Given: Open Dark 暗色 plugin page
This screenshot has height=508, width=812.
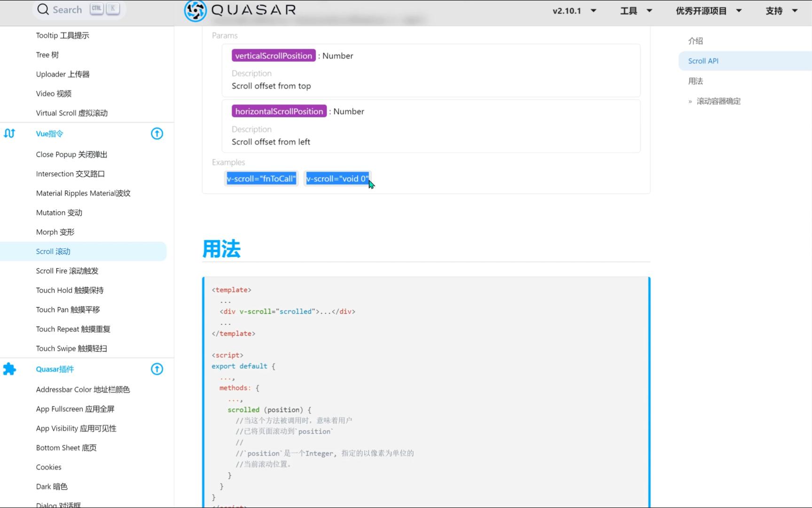Looking at the screenshot, I should 52,486.
